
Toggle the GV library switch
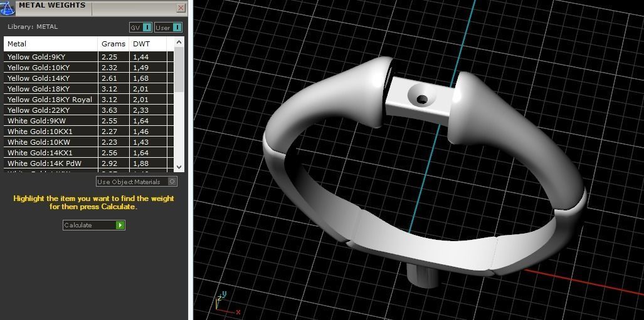[141, 28]
